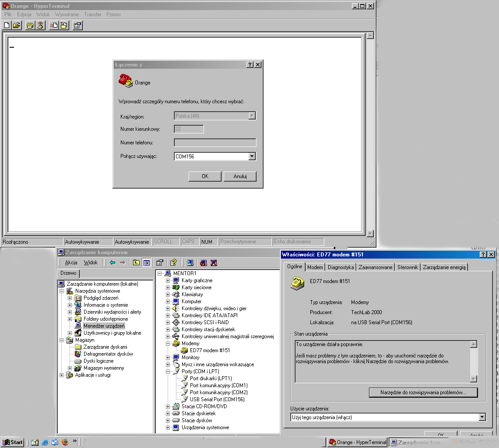Launch Outlook Express from quick launch
Viewport: 499px width, 448px height.
tap(55, 442)
